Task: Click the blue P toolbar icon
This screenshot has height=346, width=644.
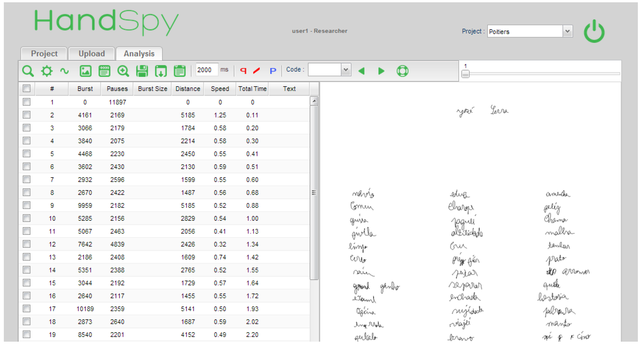Action: tap(273, 71)
